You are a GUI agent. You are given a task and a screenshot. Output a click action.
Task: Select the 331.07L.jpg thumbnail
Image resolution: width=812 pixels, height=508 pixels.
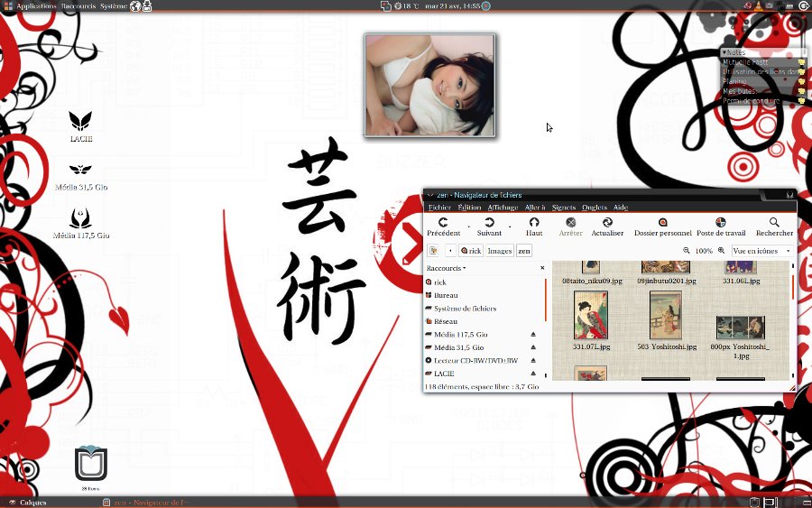(x=591, y=315)
